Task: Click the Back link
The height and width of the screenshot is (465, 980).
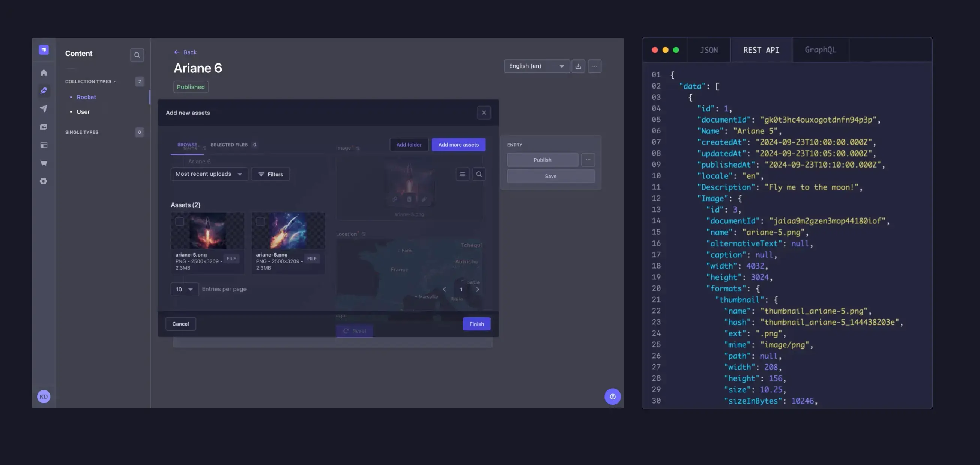Action: 190,52
